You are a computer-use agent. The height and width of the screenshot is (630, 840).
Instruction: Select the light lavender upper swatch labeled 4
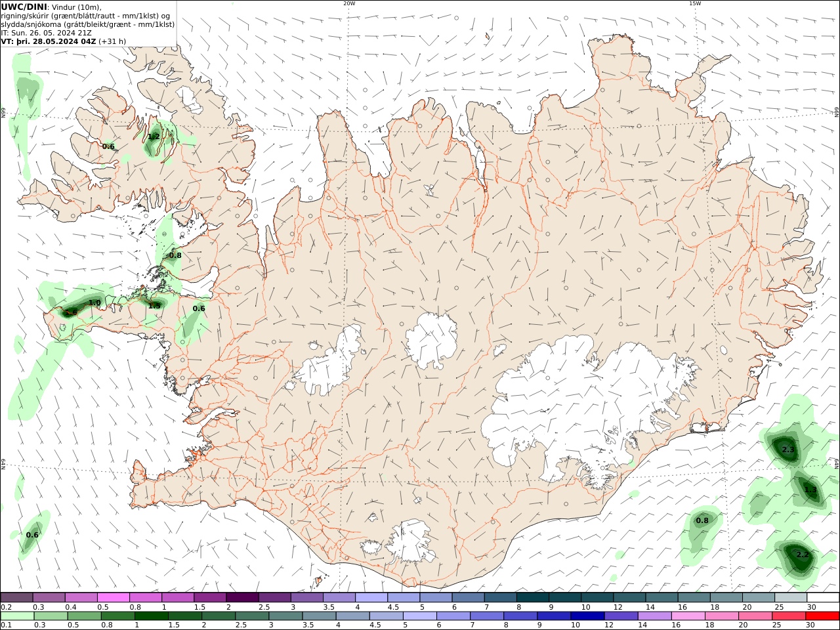371,597
